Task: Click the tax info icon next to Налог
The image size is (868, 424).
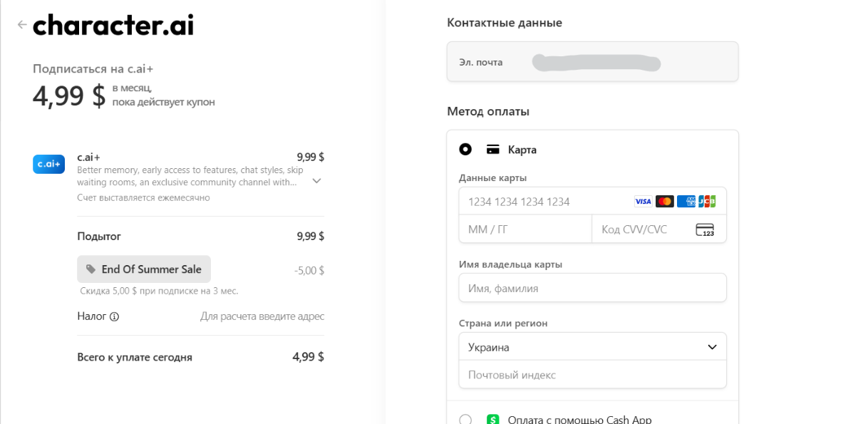Action: click(114, 316)
